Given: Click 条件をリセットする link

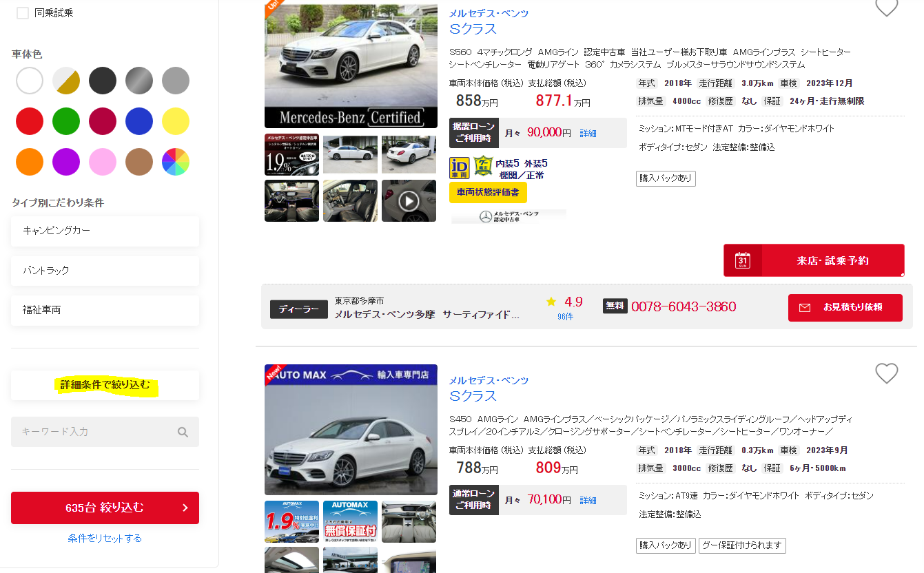Looking at the screenshot, I should pyautogui.click(x=105, y=538).
